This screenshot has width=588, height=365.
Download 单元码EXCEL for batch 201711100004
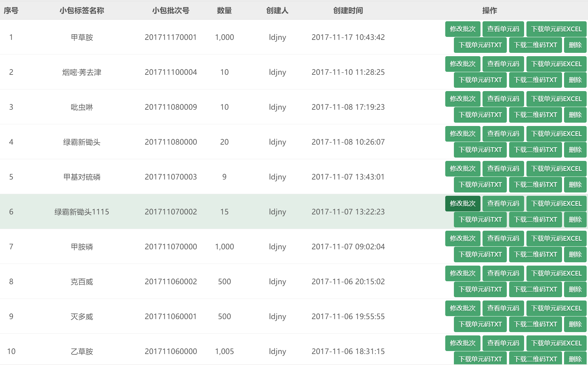pos(556,64)
